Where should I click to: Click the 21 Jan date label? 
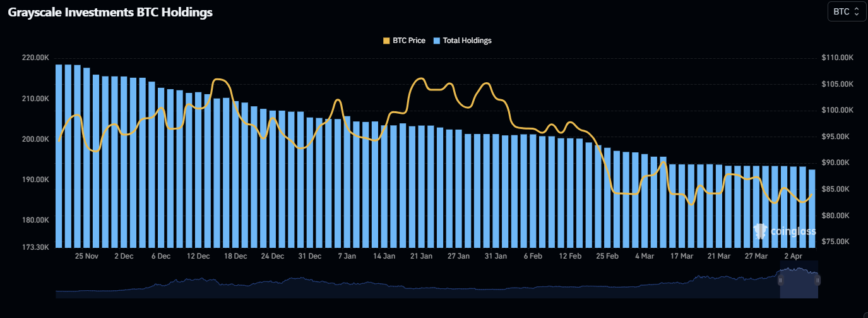(x=421, y=256)
